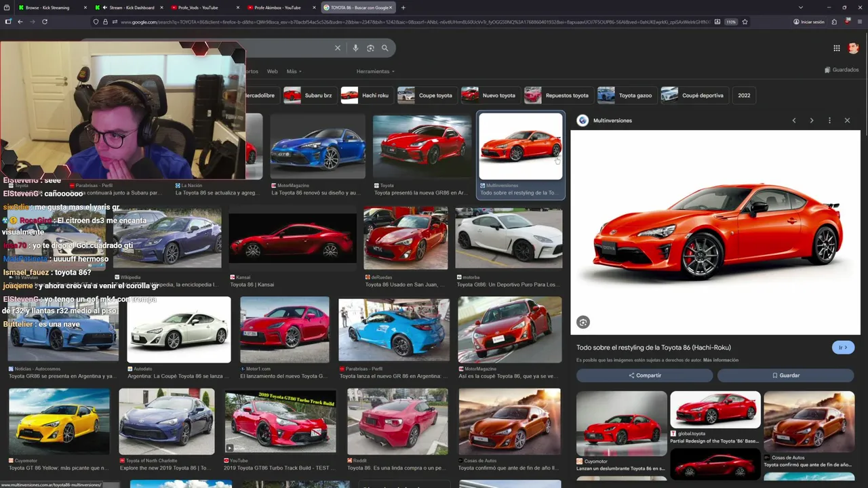This screenshot has width=868, height=488.
Task: Select the 2022 suggestion chip
Action: pos(744,96)
